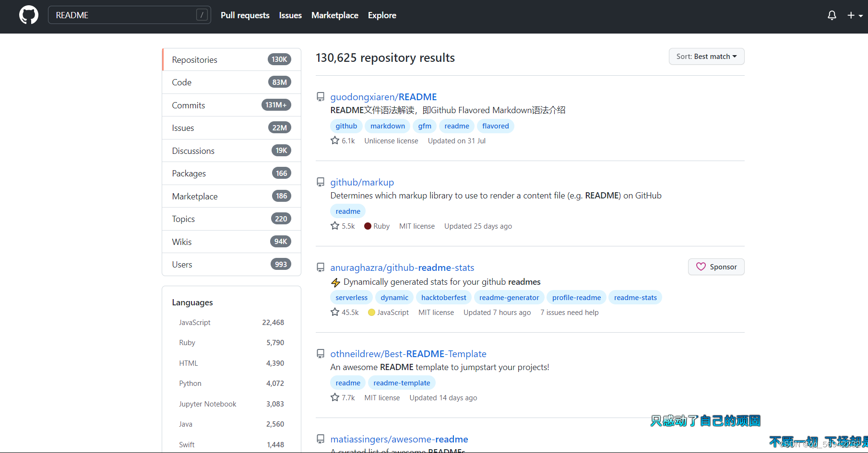Open anuraghazra/github-readme-stats repository
Image resolution: width=868 pixels, height=453 pixels.
[402, 267]
